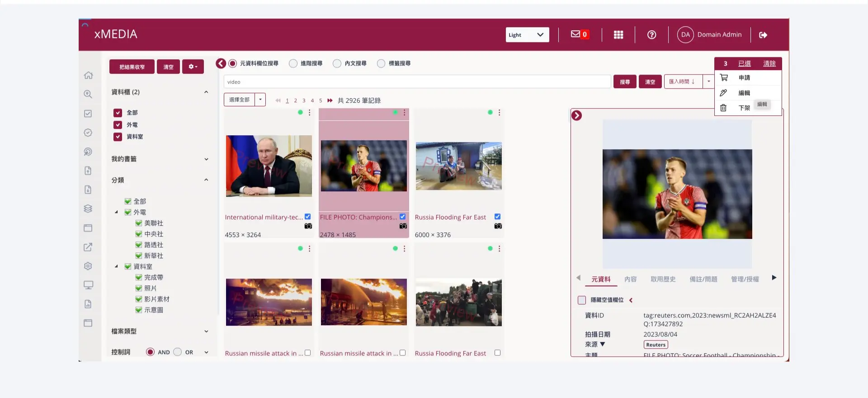Collapse preview panel with round arrow icon

tap(576, 116)
